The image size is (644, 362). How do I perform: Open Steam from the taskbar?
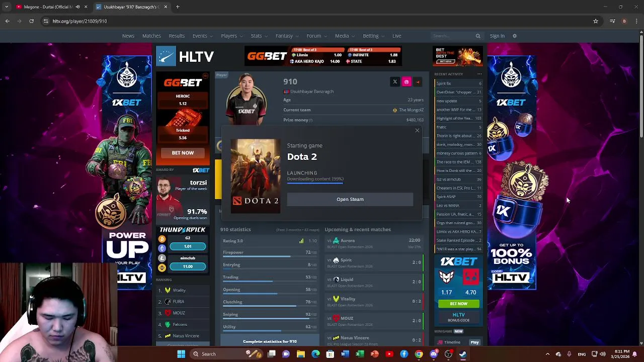pos(462,354)
